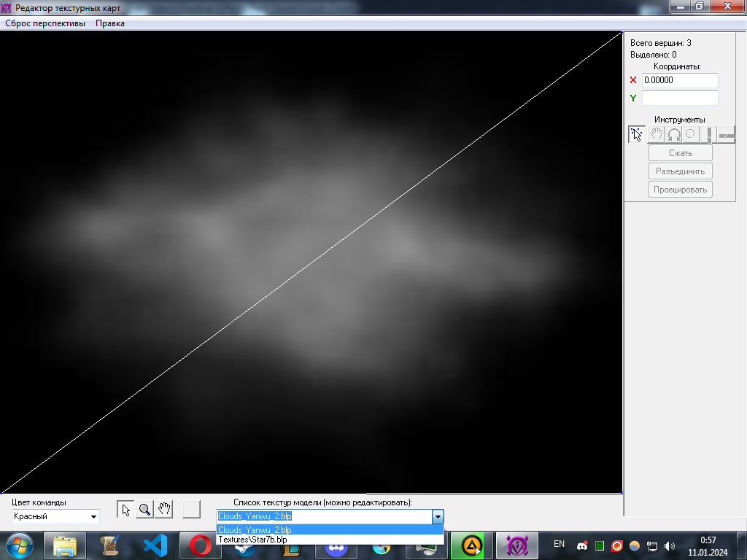
Task: Click the Разъединить button
Action: pos(681,171)
